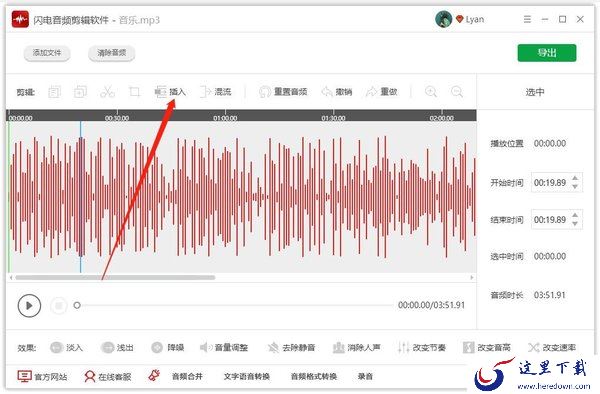Undo with the 撤销 button
600x394 pixels.
(x=337, y=92)
